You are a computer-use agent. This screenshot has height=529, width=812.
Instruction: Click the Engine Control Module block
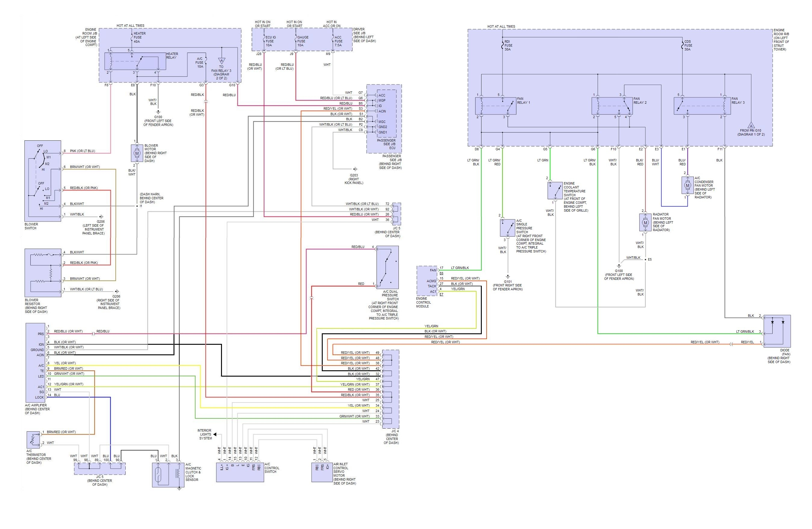pos(426,280)
